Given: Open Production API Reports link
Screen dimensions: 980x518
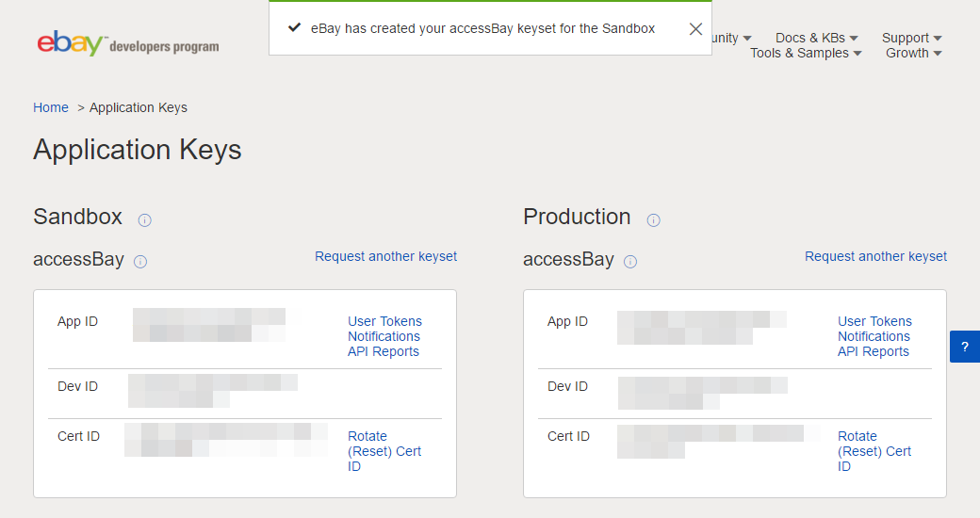Looking at the screenshot, I should pos(874,351).
